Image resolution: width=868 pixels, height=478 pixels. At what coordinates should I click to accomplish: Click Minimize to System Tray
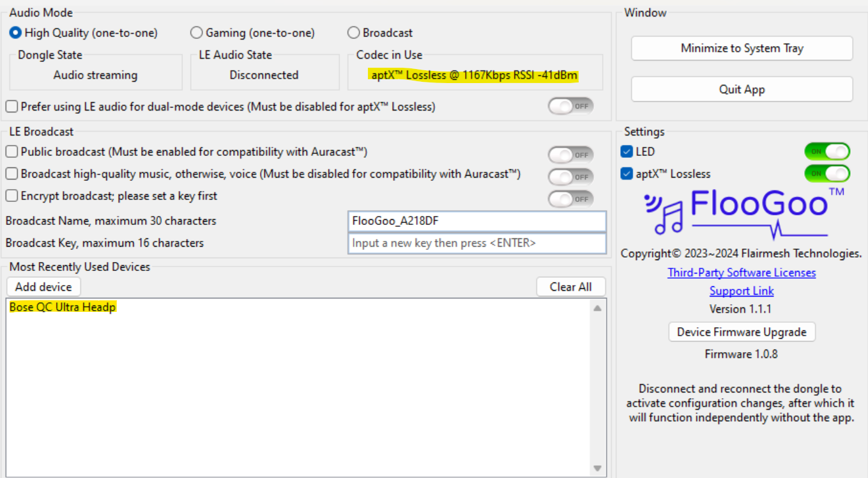741,48
